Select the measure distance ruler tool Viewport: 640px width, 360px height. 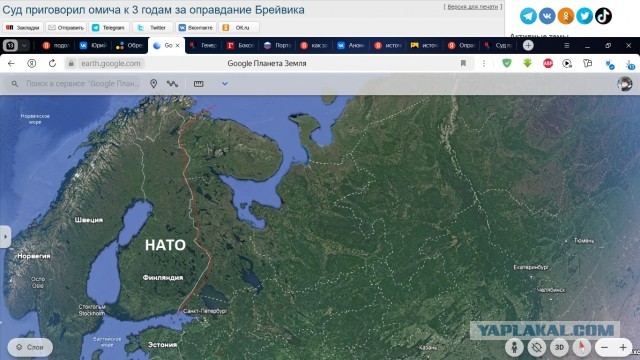coord(198,84)
